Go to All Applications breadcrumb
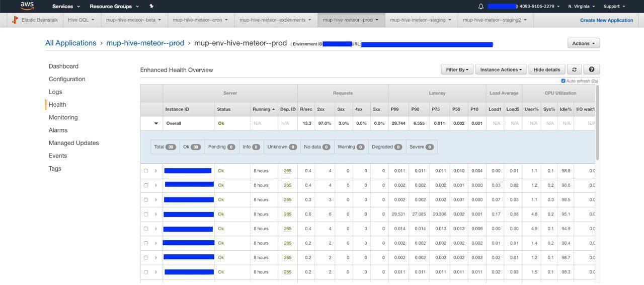The width and height of the screenshot is (644, 285). point(70,43)
